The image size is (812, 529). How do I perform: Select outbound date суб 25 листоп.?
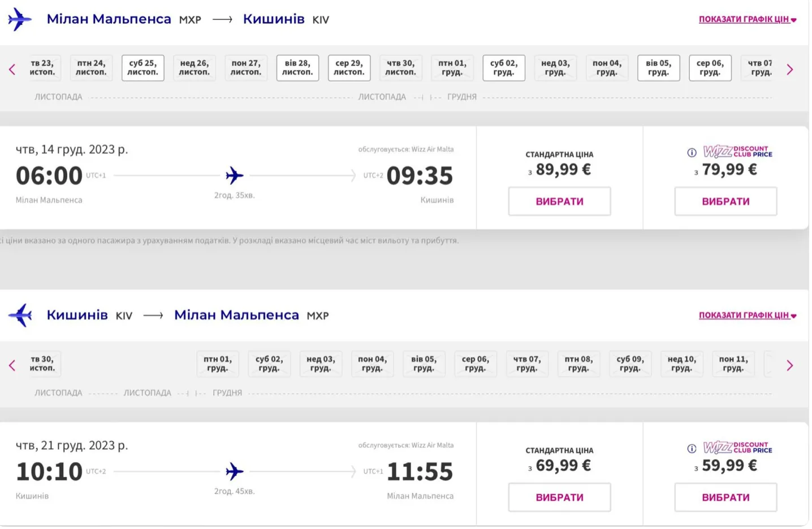[x=142, y=68]
